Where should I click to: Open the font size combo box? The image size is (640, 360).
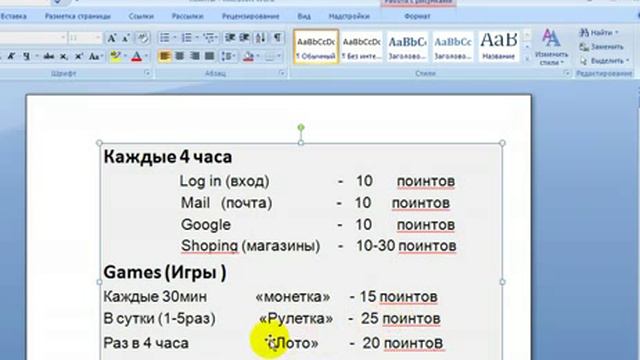point(84,38)
